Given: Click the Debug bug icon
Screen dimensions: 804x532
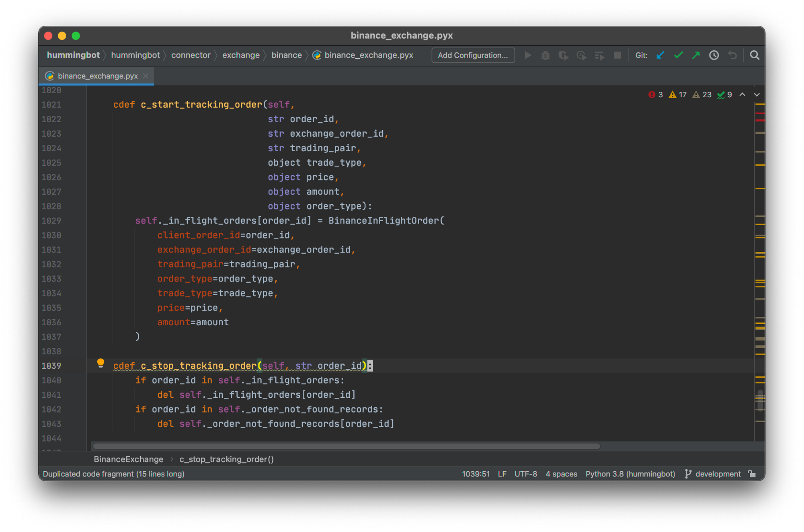Looking at the screenshot, I should [545, 55].
